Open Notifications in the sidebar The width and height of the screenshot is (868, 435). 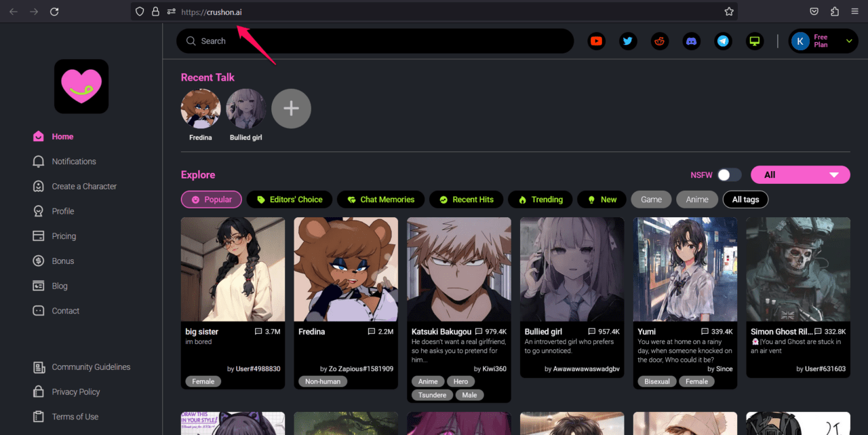click(x=74, y=162)
